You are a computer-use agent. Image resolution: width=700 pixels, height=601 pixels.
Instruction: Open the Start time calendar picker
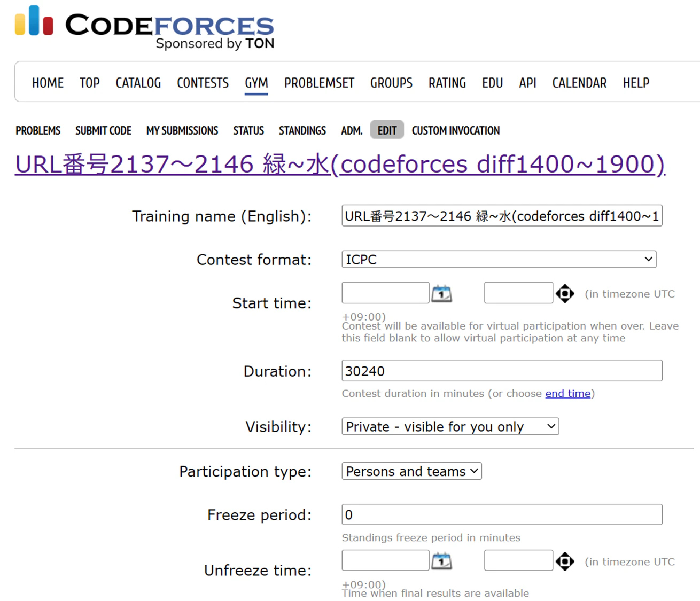[442, 293]
